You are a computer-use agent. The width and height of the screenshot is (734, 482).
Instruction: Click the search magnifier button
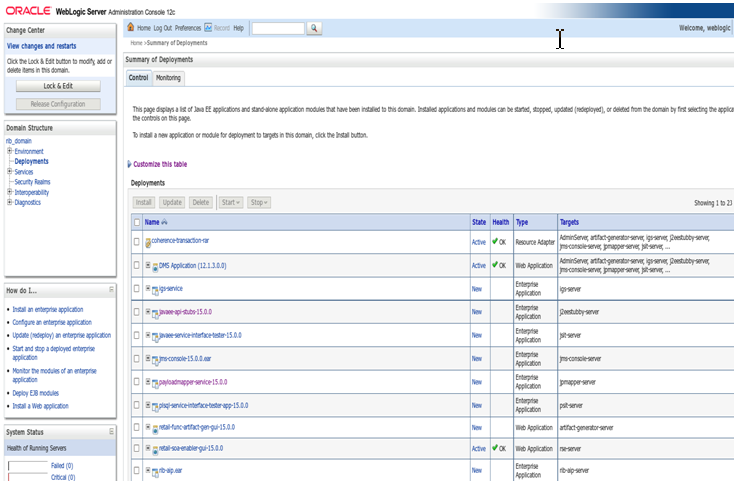click(314, 28)
